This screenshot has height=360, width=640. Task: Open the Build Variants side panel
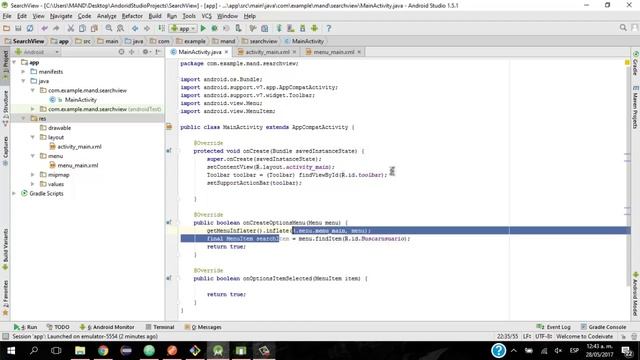click(x=5, y=249)
